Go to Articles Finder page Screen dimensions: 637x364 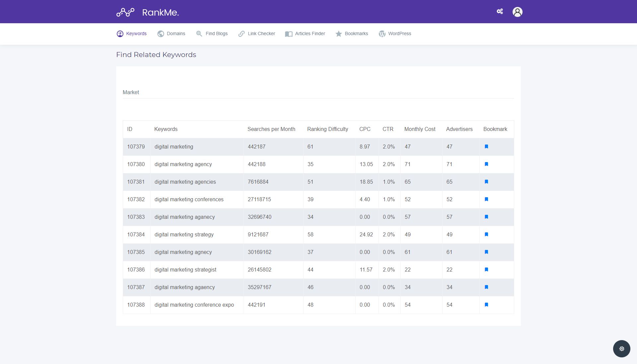[x=305, y=34]
